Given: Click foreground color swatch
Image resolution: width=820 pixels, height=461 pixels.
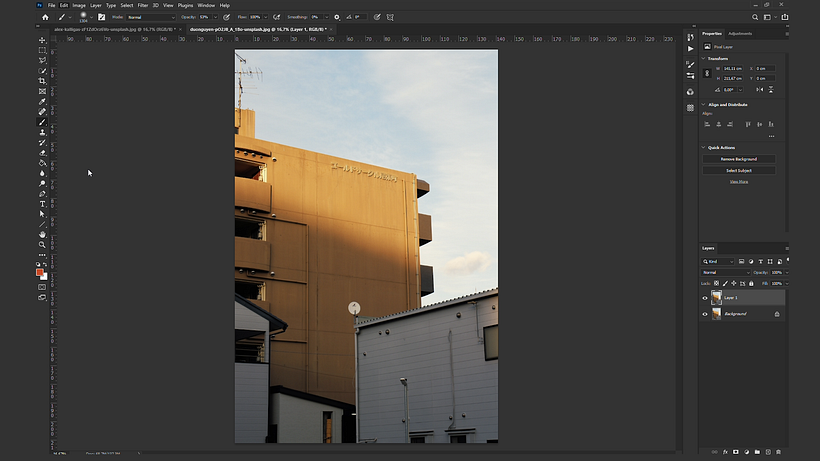Looking at the screenshot, I should 40,272.
